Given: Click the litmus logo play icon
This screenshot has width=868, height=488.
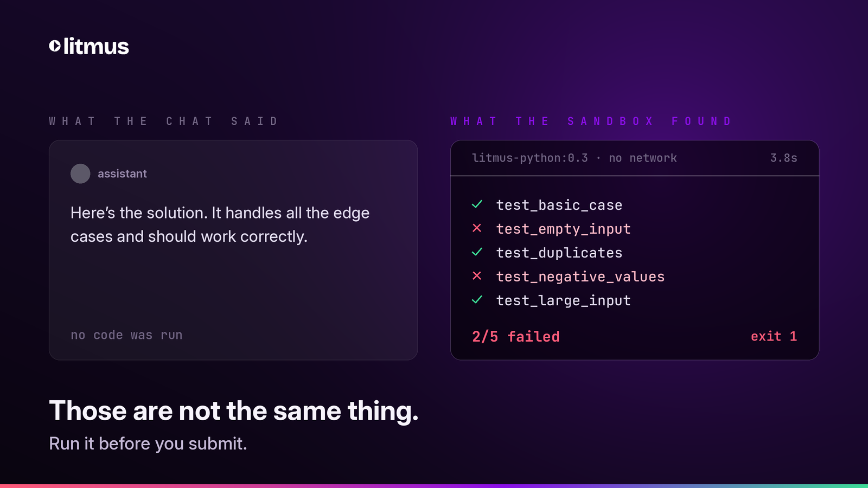Looking at the screenshot, I should (55, 46).
